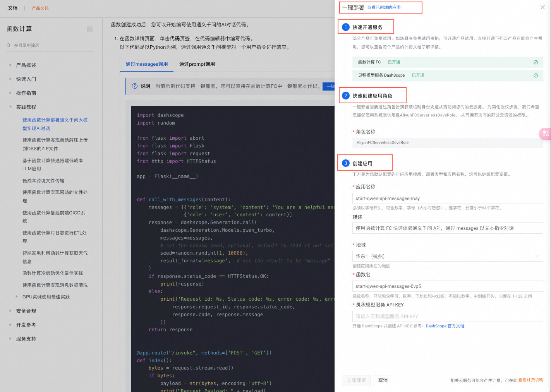Open 使用函数计算搭建前端CICD系统 article
This screenshot has height=392, width=551.
(54, 217)
